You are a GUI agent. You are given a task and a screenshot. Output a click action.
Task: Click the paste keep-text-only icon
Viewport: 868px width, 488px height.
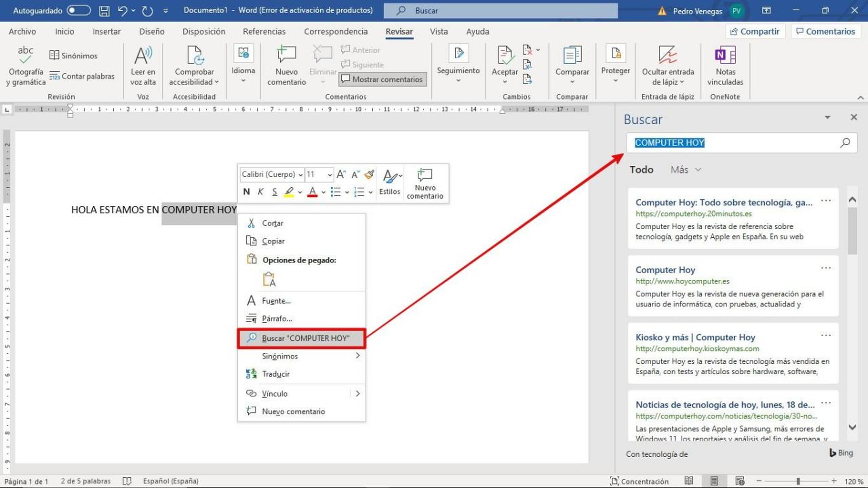click(269, 279)
